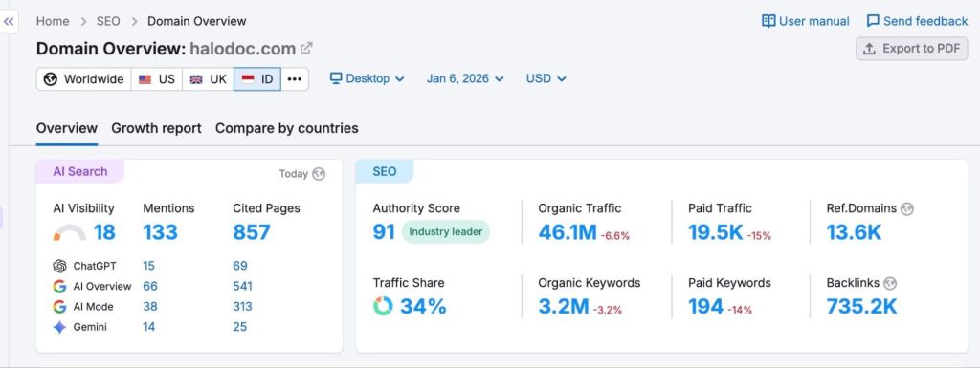
Task: Open the Send feedback link
Action: coord(918,21)
